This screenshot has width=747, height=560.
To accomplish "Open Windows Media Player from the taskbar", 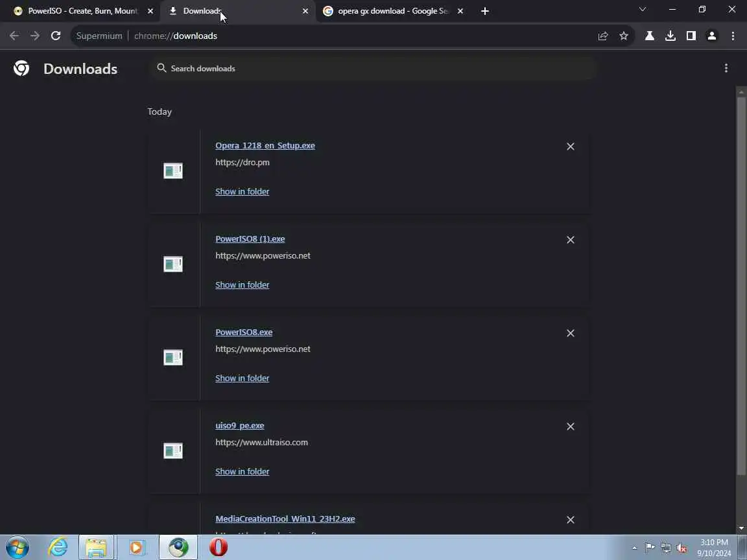I will tap(136, 547).
